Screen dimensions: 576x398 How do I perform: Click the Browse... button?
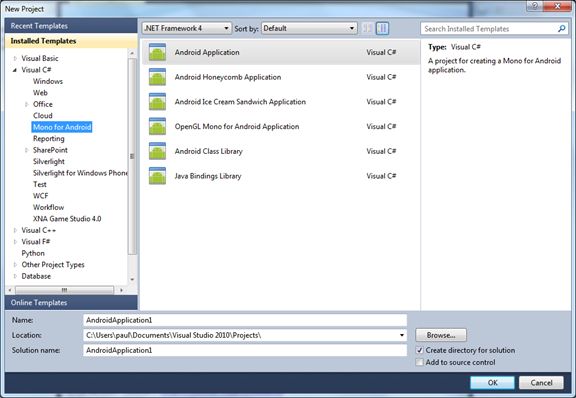coord(441,335)
